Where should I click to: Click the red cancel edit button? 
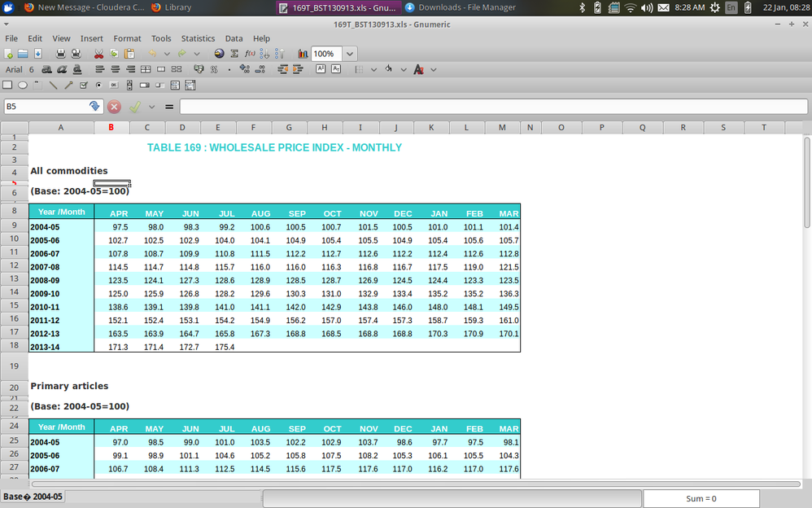click(115, 107)
